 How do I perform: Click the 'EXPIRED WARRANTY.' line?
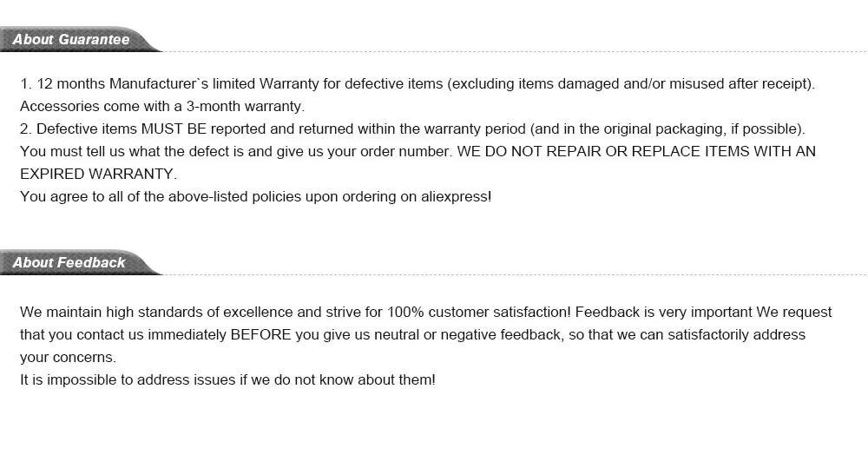tap(98, 174)
